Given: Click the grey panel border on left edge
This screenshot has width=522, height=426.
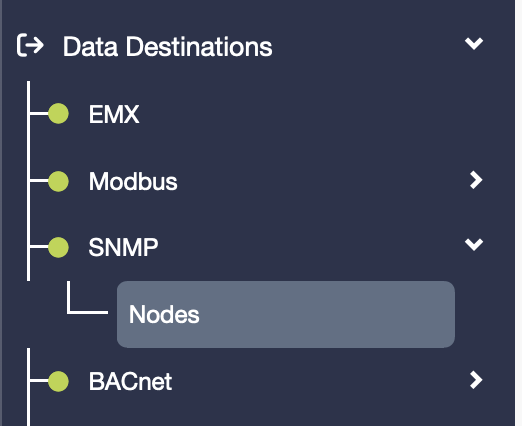Looking at the screenshot, I should (1, 213).
